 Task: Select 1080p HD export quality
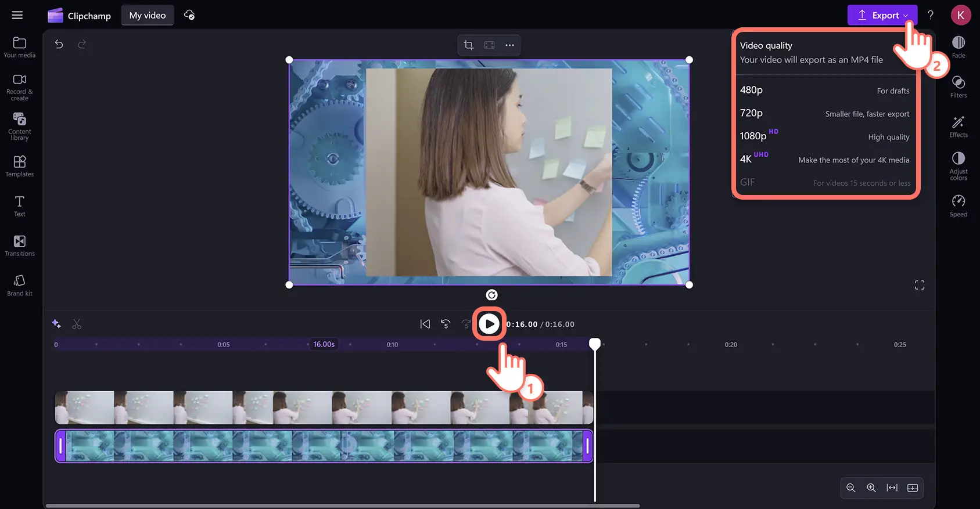pos(825,136)
